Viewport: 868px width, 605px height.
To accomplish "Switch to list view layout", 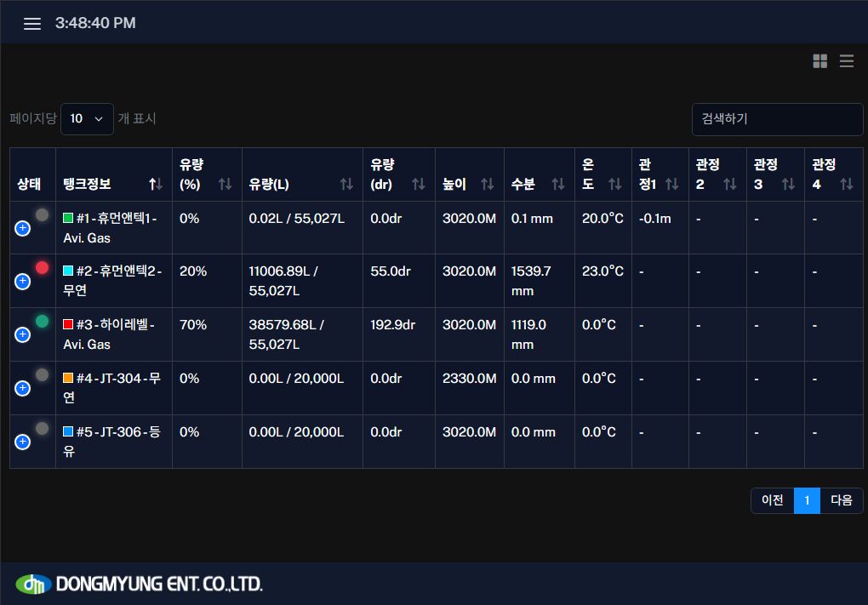I will coord(847,61).
